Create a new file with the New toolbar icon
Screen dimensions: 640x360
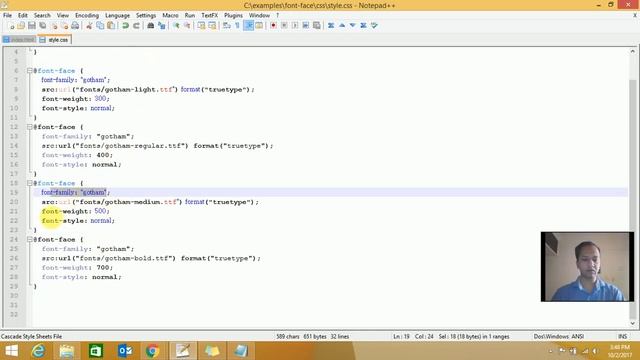[x=11, y=26]
